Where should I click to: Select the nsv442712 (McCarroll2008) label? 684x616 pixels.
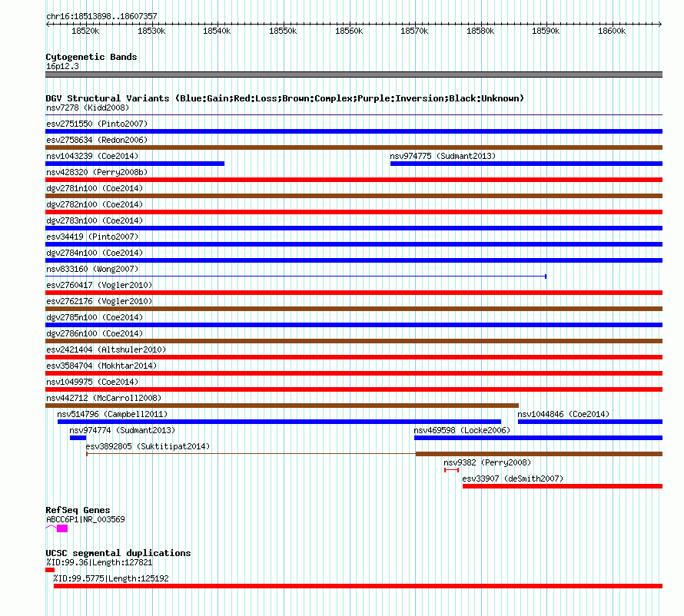104,398
